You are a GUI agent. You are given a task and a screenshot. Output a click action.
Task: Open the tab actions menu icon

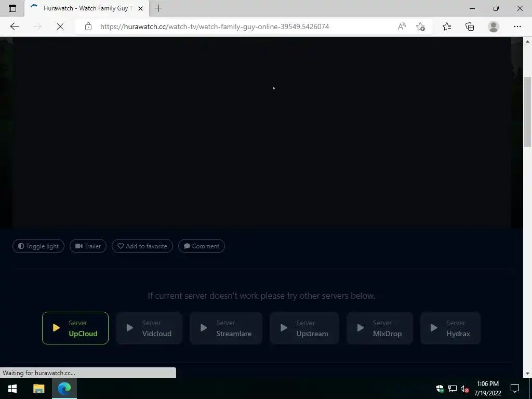12,8
